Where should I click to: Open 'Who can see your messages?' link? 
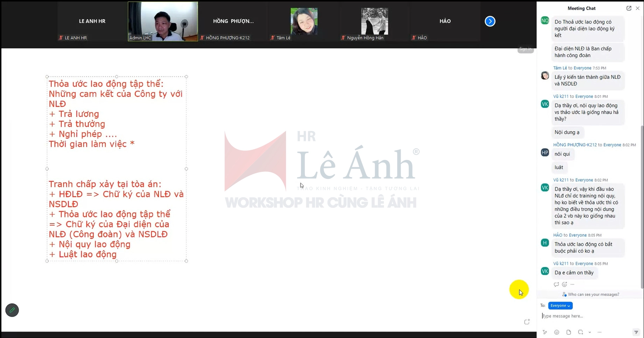click(593, 294)
